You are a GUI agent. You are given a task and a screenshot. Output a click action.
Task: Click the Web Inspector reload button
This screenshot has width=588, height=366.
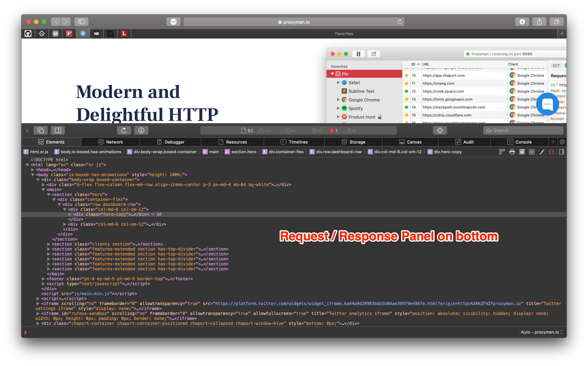(124, 130)
